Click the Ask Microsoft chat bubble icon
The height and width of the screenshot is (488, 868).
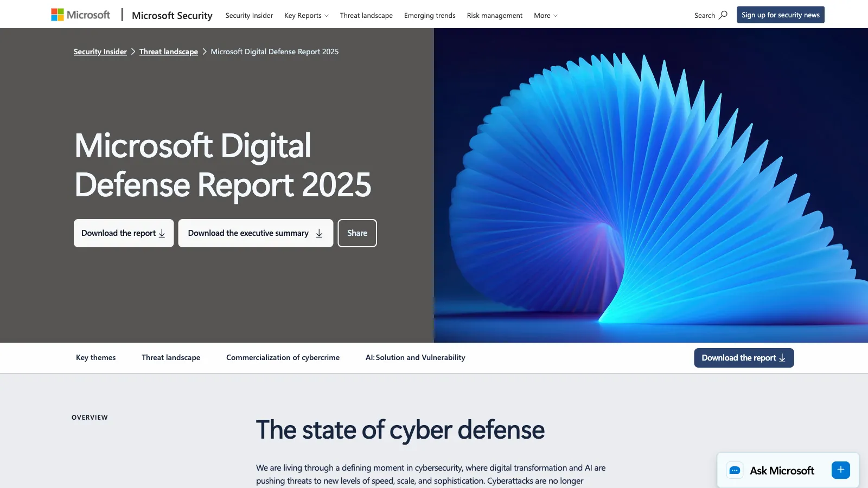(x=735, y=470)
